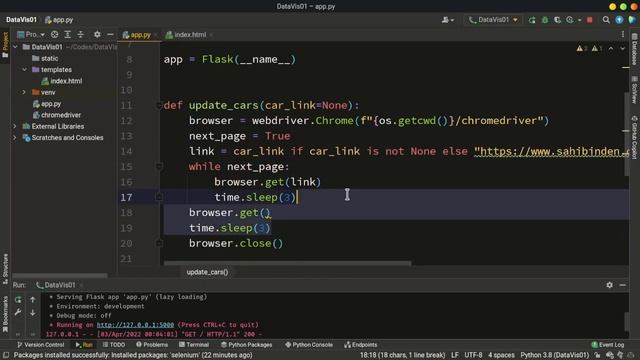Close the app.py editor tab
Viewport: 640px width, 360px height.
(156, 35)
